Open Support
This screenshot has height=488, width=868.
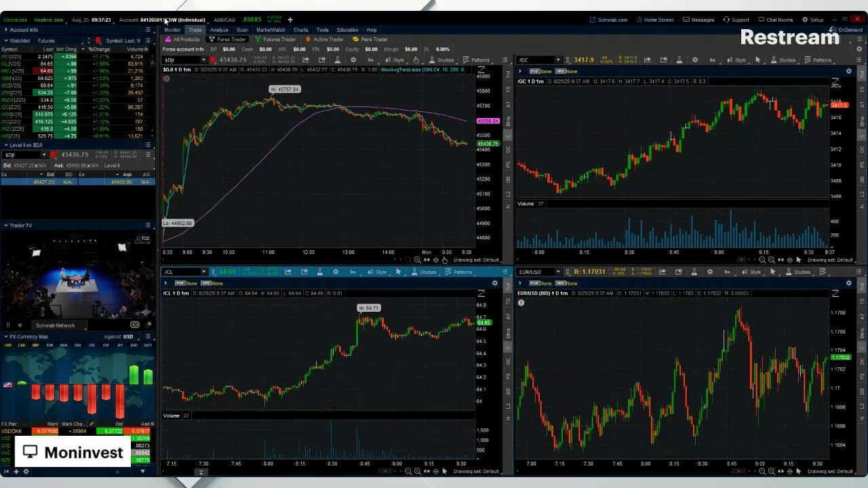736,20
